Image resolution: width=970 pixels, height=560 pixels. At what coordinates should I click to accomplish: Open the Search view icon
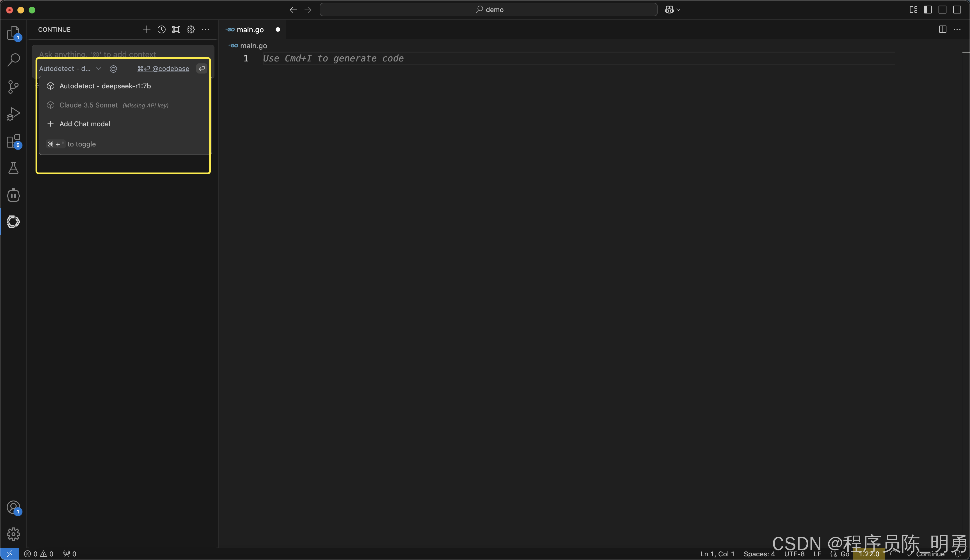[13, 59]
